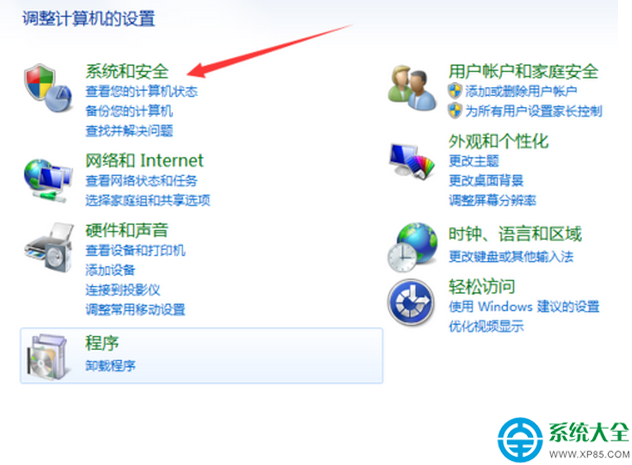Viewport: 632px width, 465px height.
Task: Click 查看设备和打印机 link
Action: pyautogui.click(x=135, y=250)
